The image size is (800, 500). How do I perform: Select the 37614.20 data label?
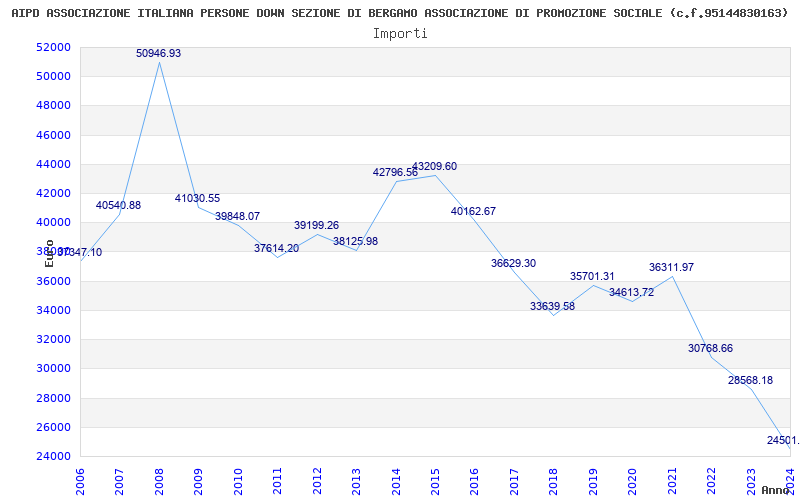(x=277, y=248)
